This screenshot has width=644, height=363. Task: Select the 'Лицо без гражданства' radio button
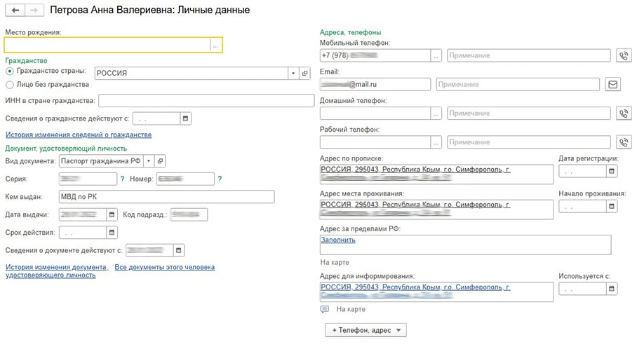(10, 85)
